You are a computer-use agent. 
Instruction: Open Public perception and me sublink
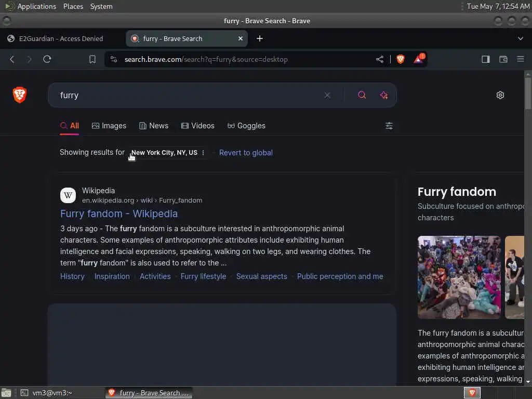tap(340, 276)
